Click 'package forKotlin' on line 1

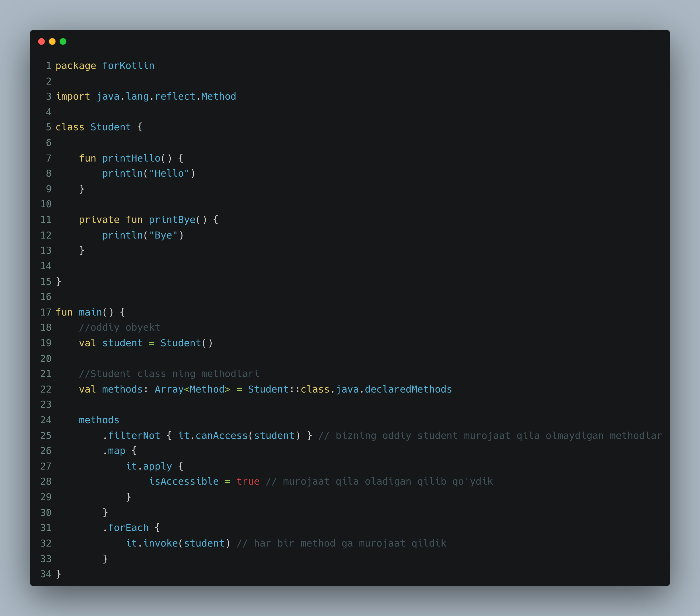[105, 66]
